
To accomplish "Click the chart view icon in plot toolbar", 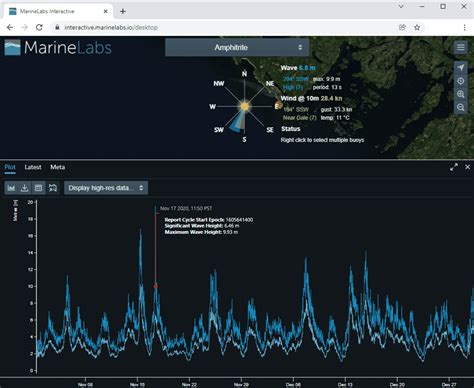I will tap(11, 188).
